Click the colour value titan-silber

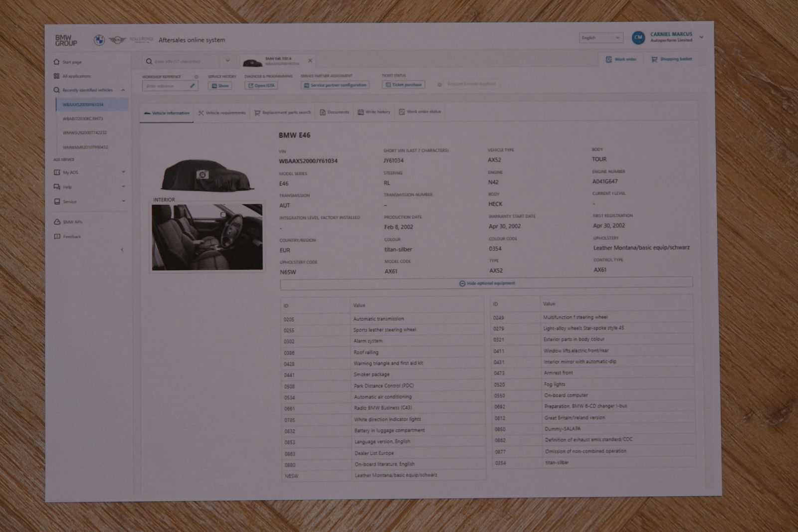pyautogui.click(x=398, y=249)
